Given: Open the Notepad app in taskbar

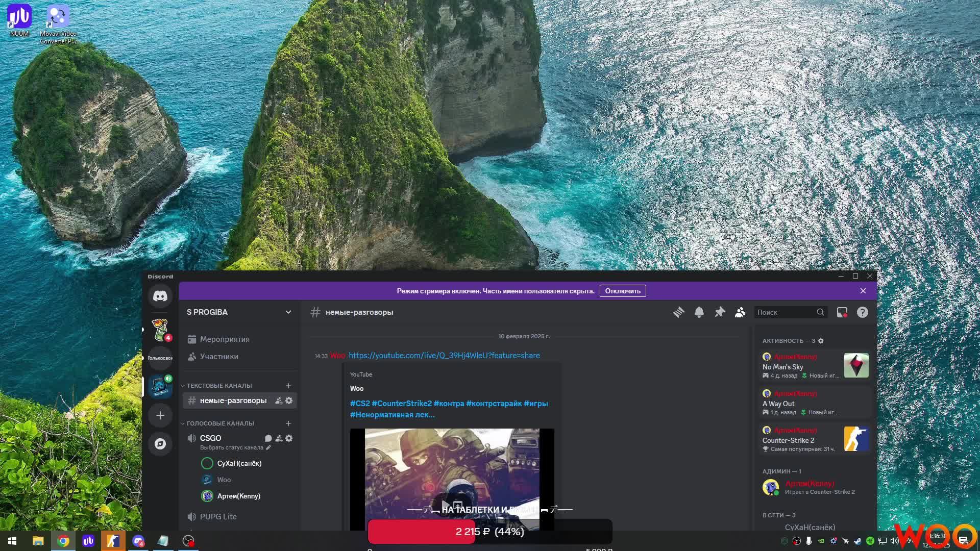Looking at the screenshot, I should tap(163, 541).
